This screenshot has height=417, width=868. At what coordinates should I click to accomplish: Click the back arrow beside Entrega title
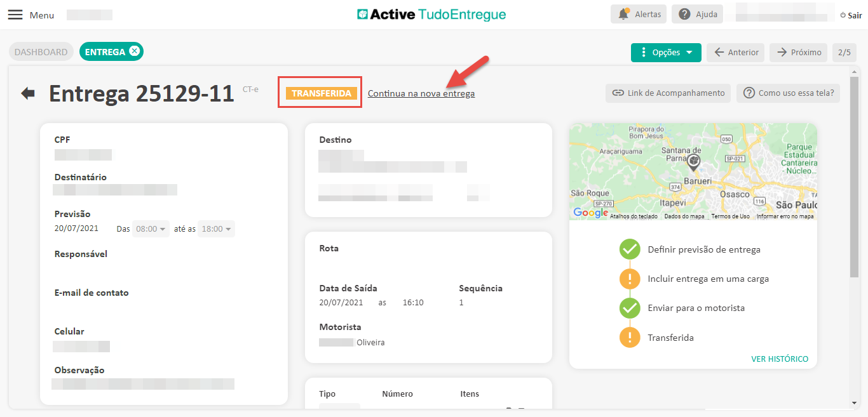click(28, 93)
